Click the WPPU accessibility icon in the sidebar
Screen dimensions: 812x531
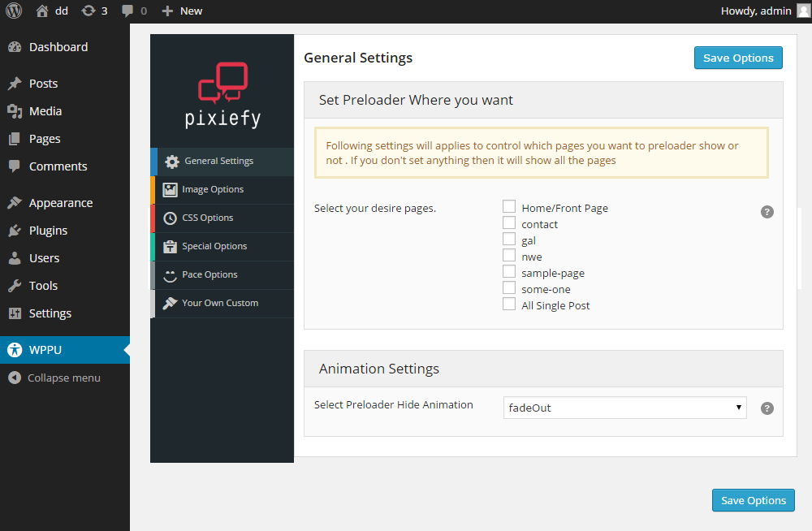point(15,350)
